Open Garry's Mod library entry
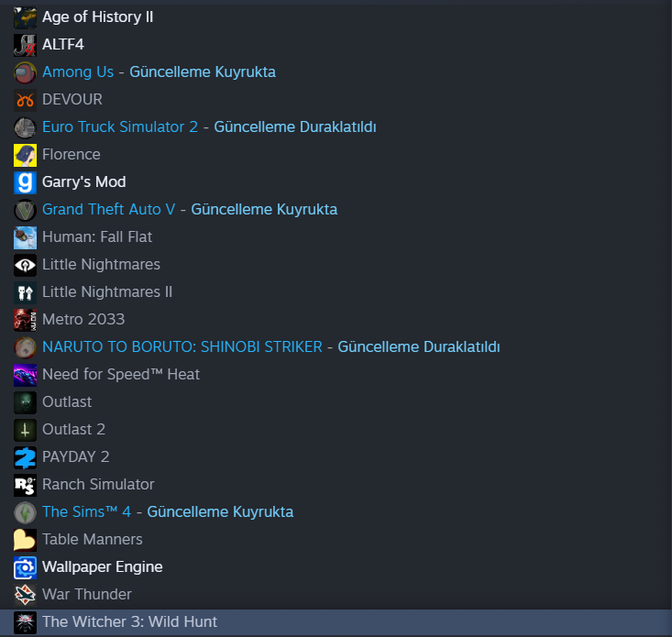Image resolution: width=672 pixels, height=637 pixels. [84, 182]
